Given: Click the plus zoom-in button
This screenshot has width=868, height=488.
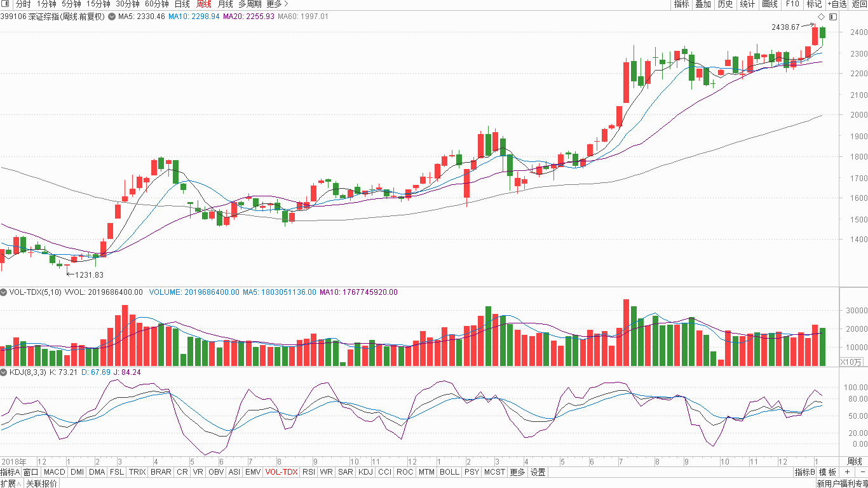Looking at the screenshot, I should click(847, 472).
